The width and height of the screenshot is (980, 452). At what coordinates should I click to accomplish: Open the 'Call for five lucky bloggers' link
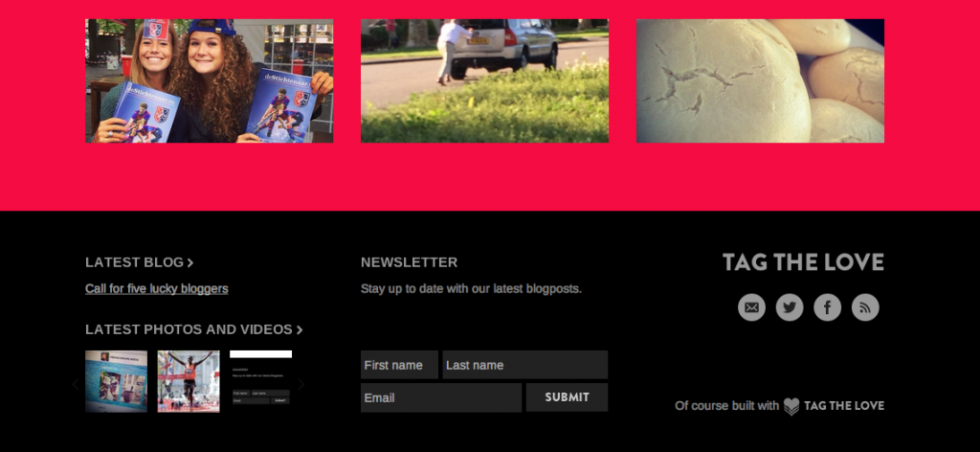(156, 289)
